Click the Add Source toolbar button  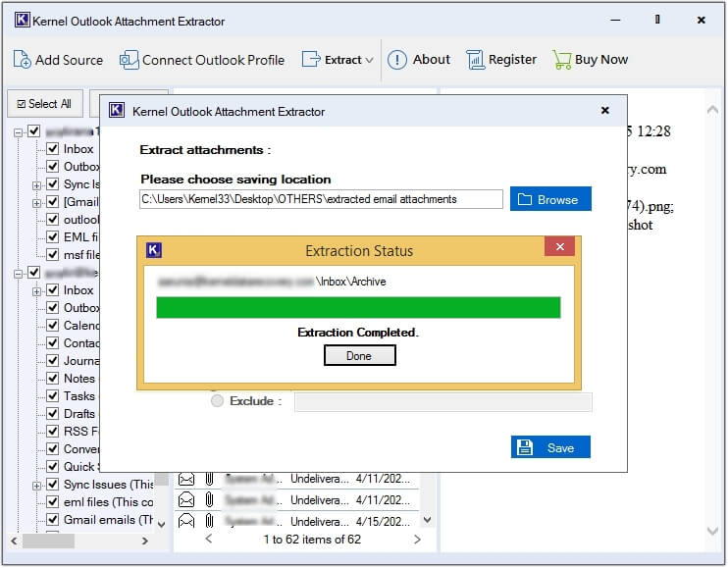[58, 60]
